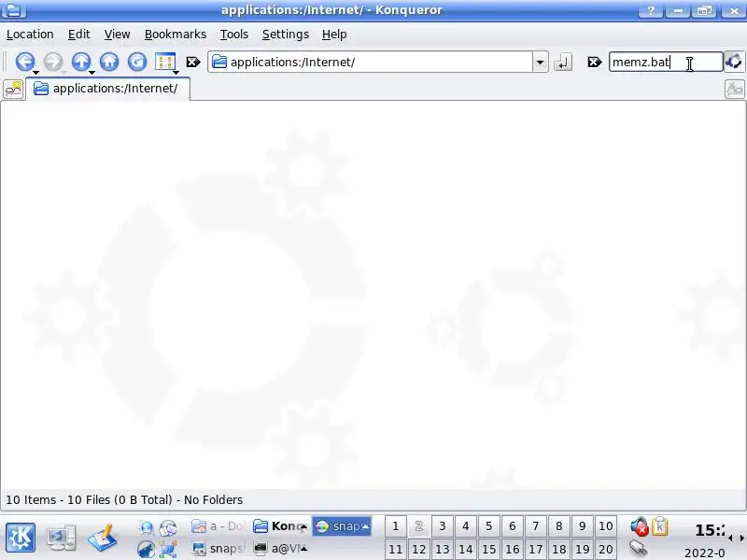Open Back button history dropdown arrow

[x=35, y=73]
